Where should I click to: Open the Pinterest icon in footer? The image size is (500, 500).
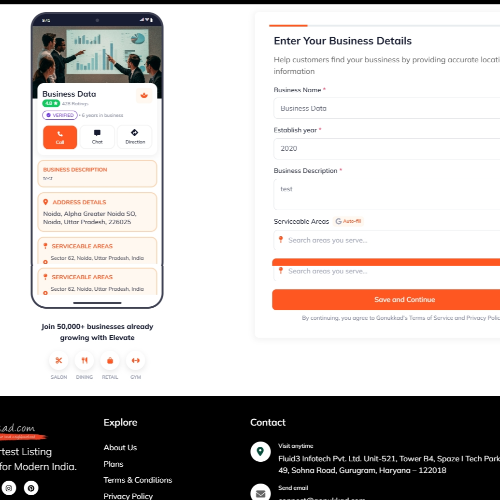tap(31, 488)
